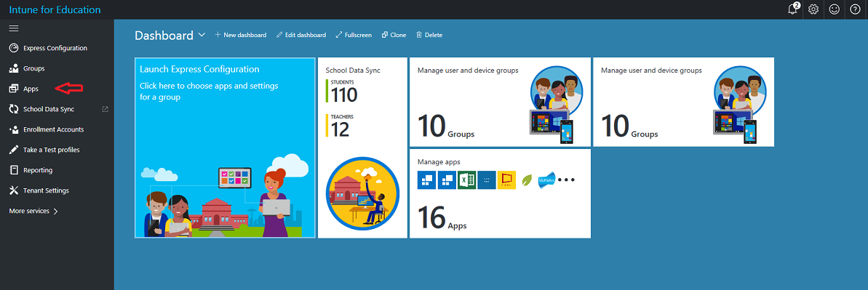The image size is (868, 290).
Task: Open the Launch Express Configuration tile
Action: [226, 148]
